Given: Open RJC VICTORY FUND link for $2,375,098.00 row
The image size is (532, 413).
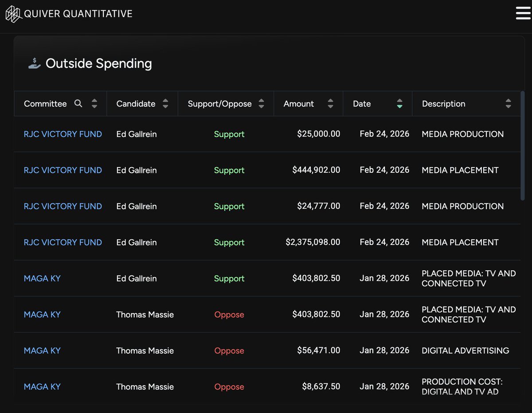Looking at the screenshot, I should (63, 242).
